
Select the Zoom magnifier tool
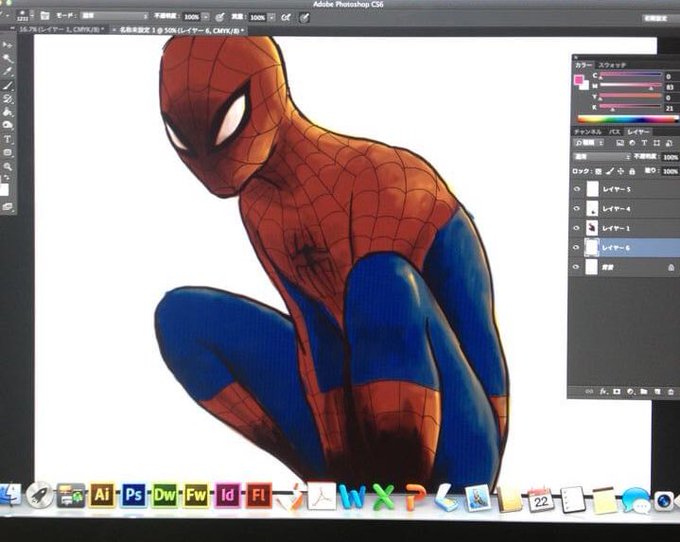pos(7,167)
